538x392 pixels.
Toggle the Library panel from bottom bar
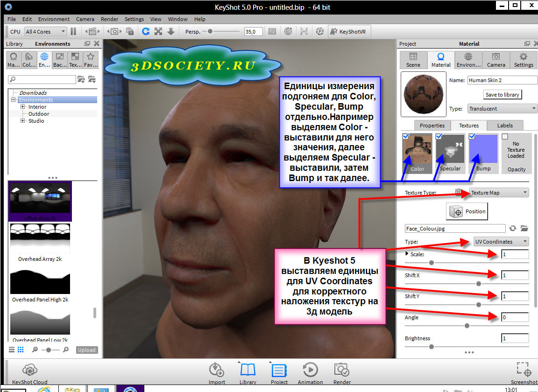pos(248,373)
